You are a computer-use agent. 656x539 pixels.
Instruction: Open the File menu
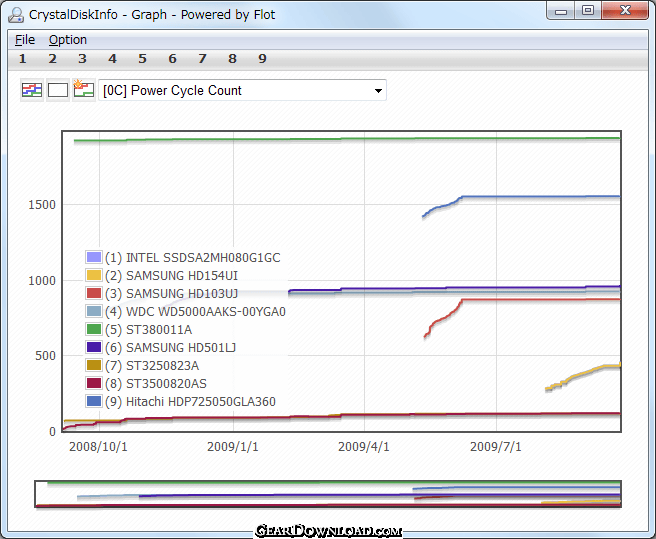pyautogui.click(x=25, y=40)
